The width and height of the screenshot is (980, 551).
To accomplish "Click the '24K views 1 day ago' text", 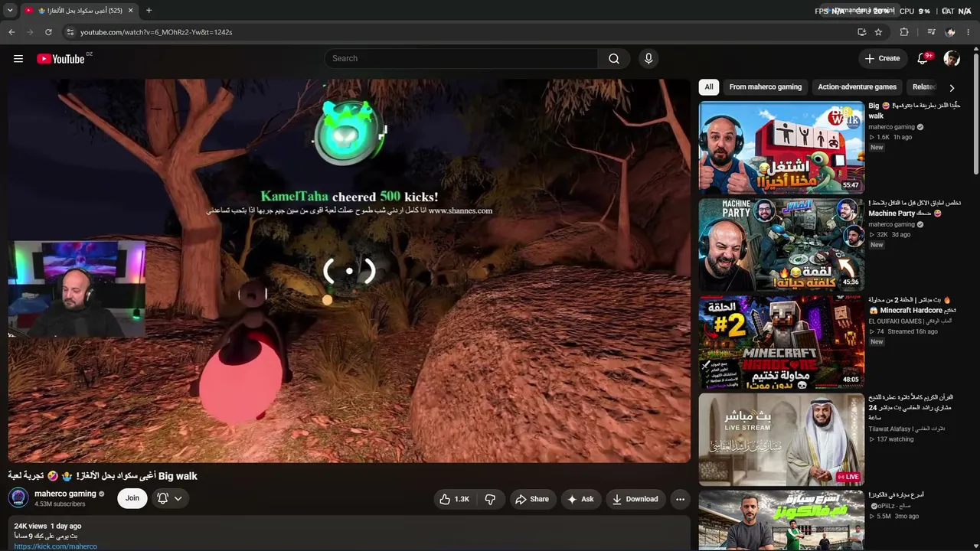I will pyautogui.click(x=47, y=527).
